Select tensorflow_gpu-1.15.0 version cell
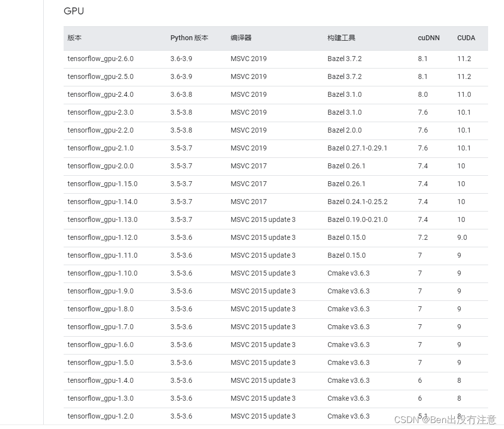Screen dimensions: 504x429 coord(102,184)
